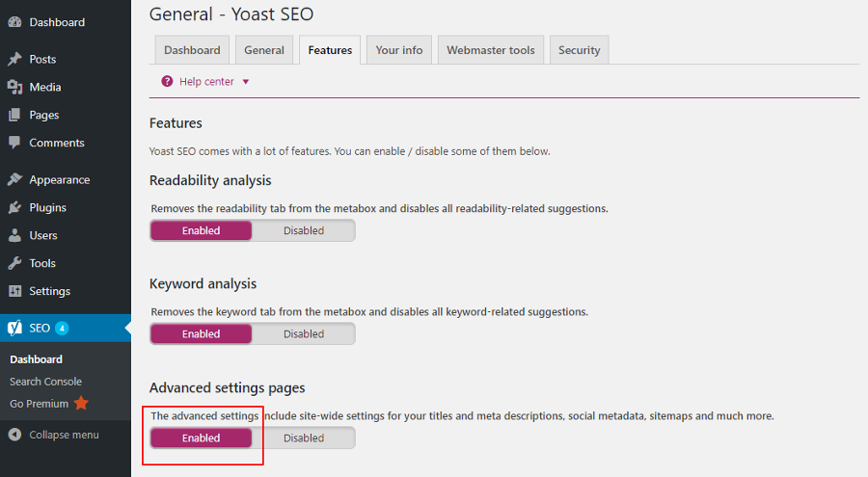This screenshot has width=868, height=477.
Task: Click the Help center question mark icon
Action: pos(167,81)
